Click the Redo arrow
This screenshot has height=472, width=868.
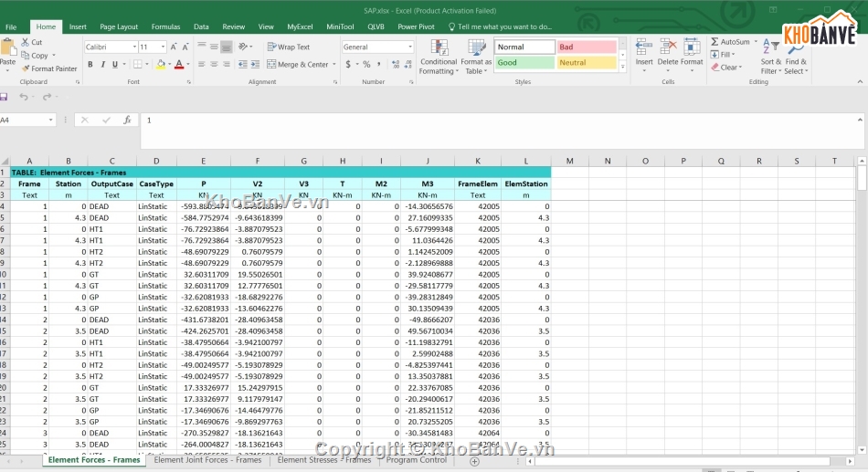[x=47, y=97]
